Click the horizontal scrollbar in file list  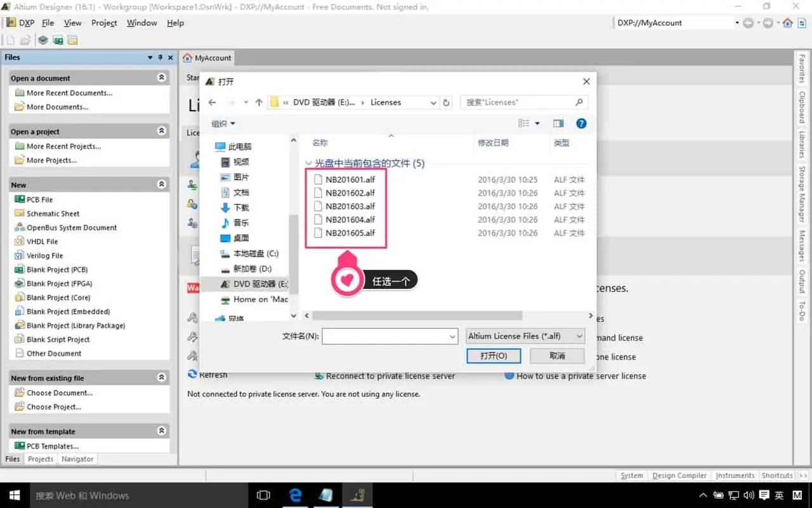pyautogui.click(x=417, y=316)
